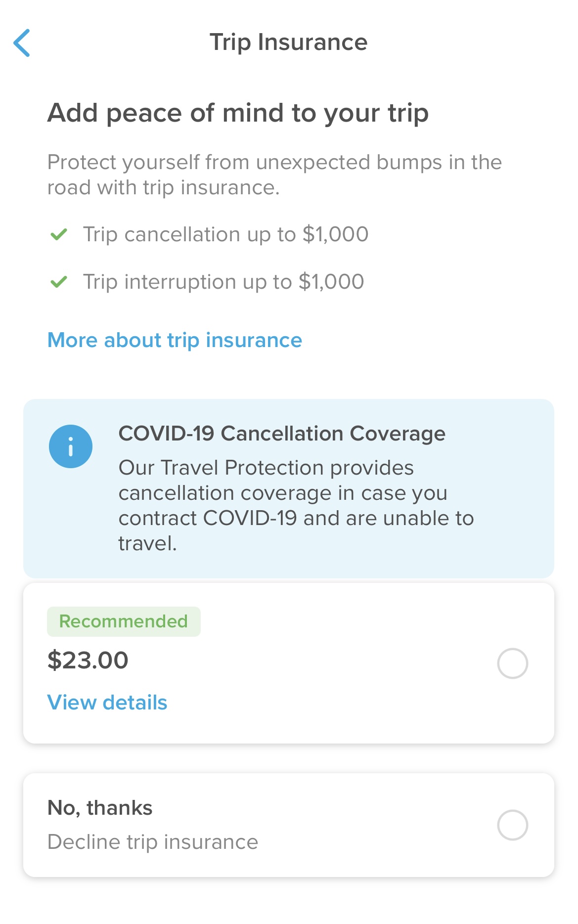This screenshot has width=578, height=924.
Task: Click the Recommended badge
Action: tap(124, 621)
